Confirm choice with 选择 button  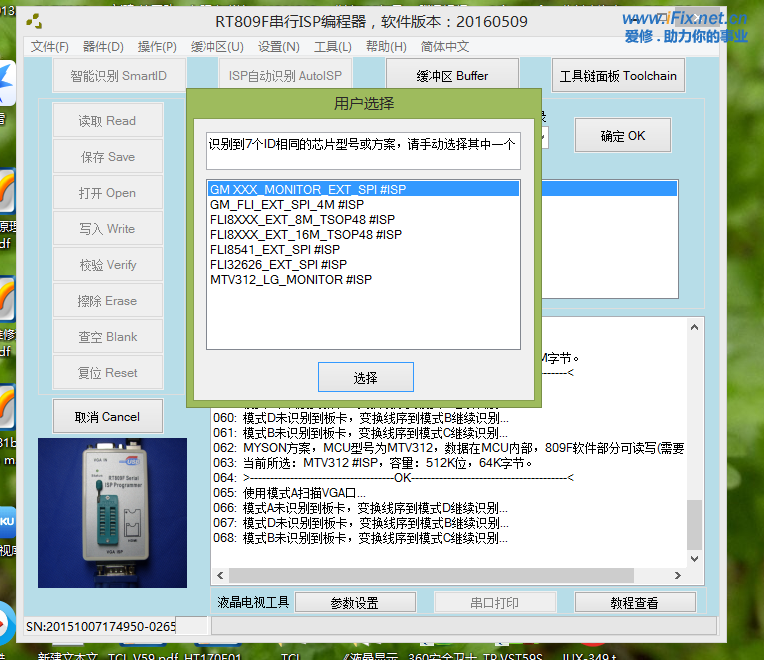point(365,377)
